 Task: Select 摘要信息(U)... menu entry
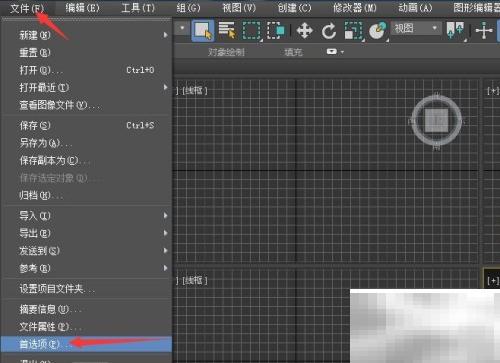click(x=87, y=309)
